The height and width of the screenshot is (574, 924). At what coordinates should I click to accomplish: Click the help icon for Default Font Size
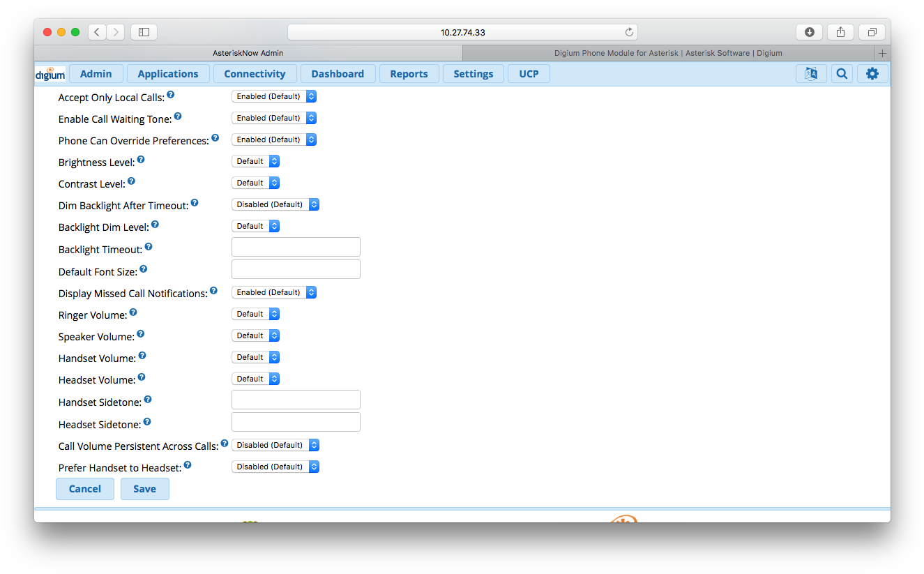click(143, 269)
